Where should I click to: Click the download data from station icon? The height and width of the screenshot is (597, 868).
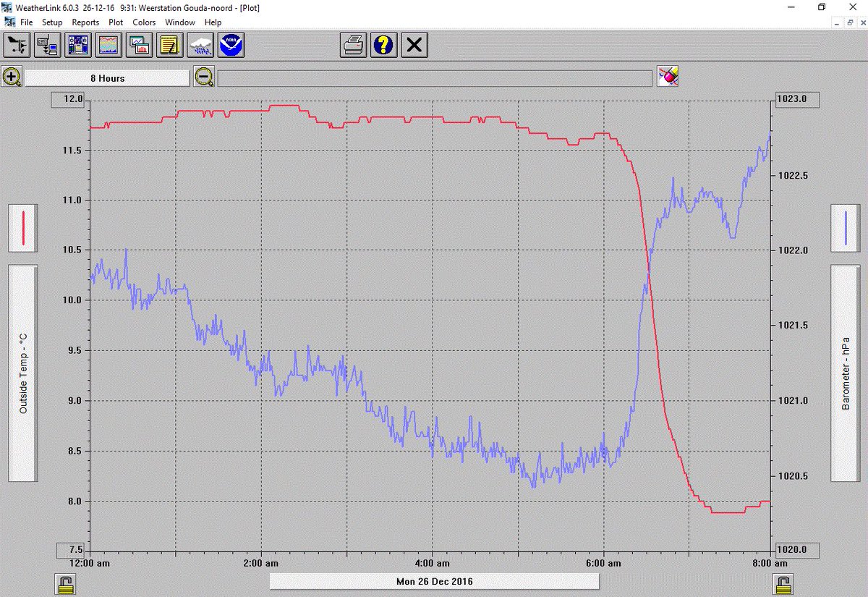pyautogui.click(x=47, y=45)
